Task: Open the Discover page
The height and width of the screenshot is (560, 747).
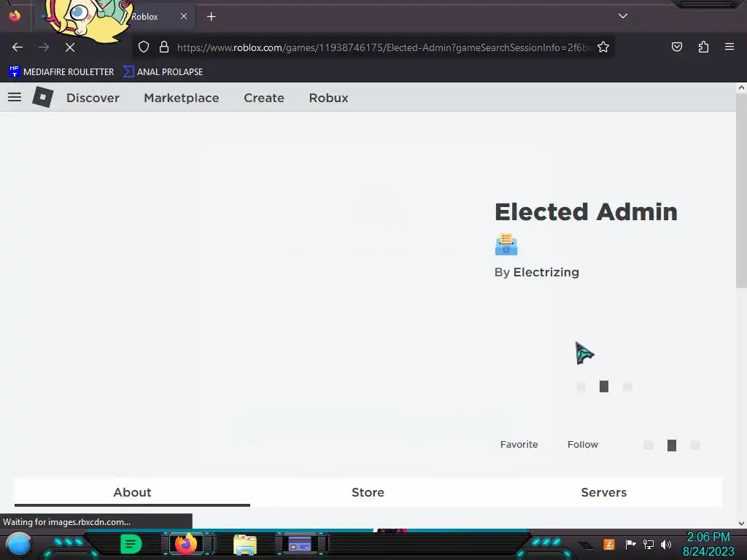Action: (x=93, y=98)
